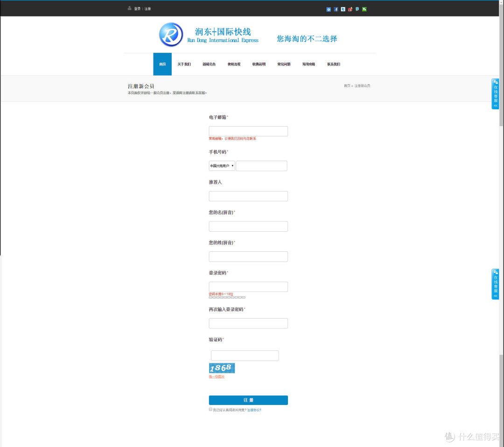Focus the 您的名(拼音) input field
The width and height of the screenshot is (504, 447).
[248, 226]
